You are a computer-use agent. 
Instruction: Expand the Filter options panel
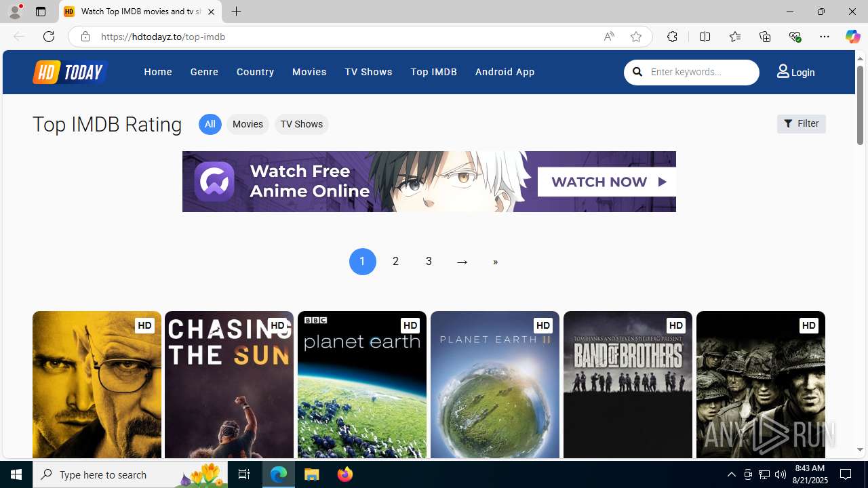(801, 124)
